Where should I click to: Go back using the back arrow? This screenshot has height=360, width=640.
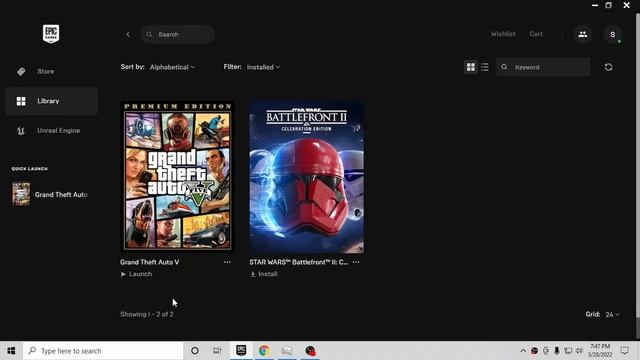(128, 34)
